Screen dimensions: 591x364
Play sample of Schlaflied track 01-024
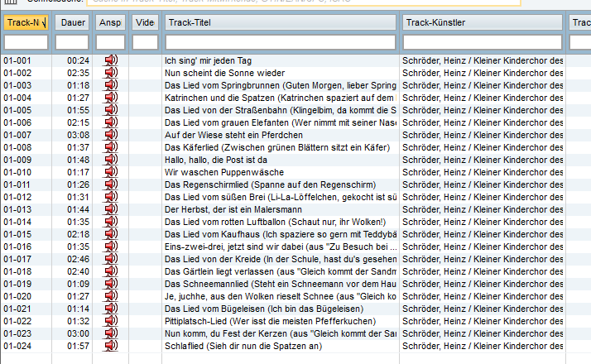(110, 346)
